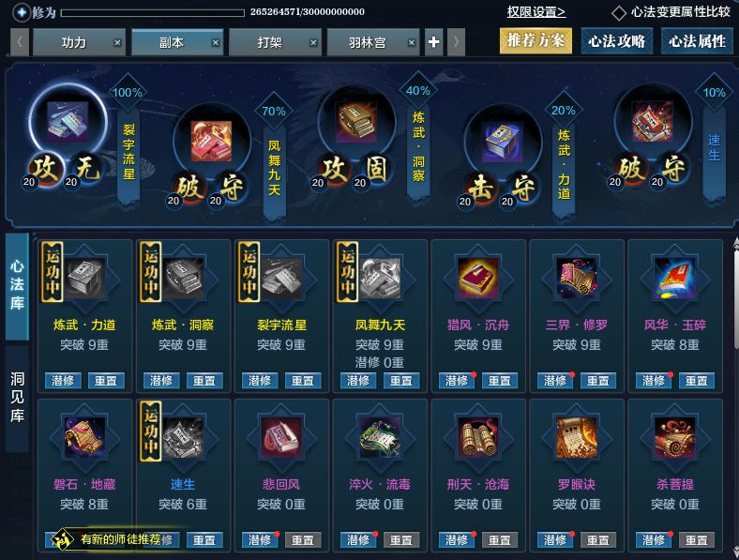Select the 杀菩提 scroll icon
Viewport: 739px width, 560px height.
[675, 437]
